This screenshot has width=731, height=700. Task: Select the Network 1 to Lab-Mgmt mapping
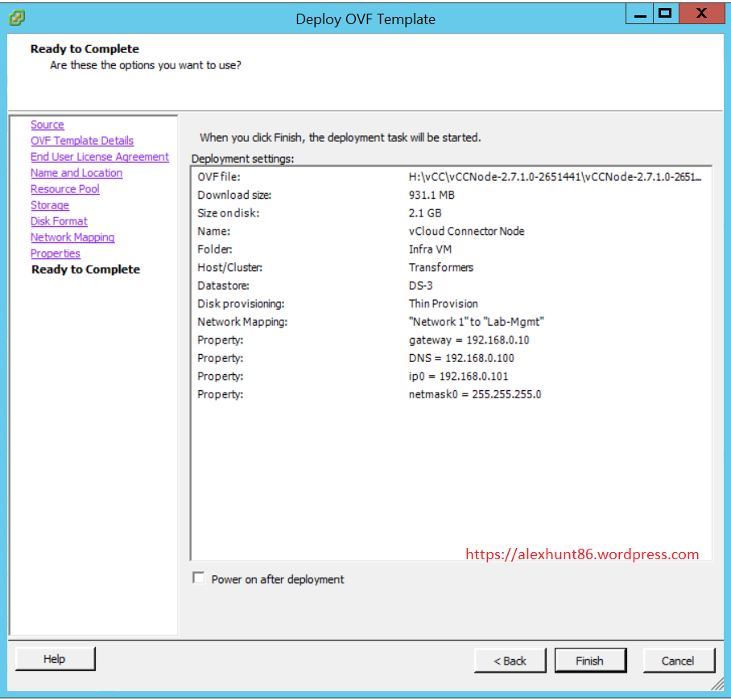[x=477, y=322]
